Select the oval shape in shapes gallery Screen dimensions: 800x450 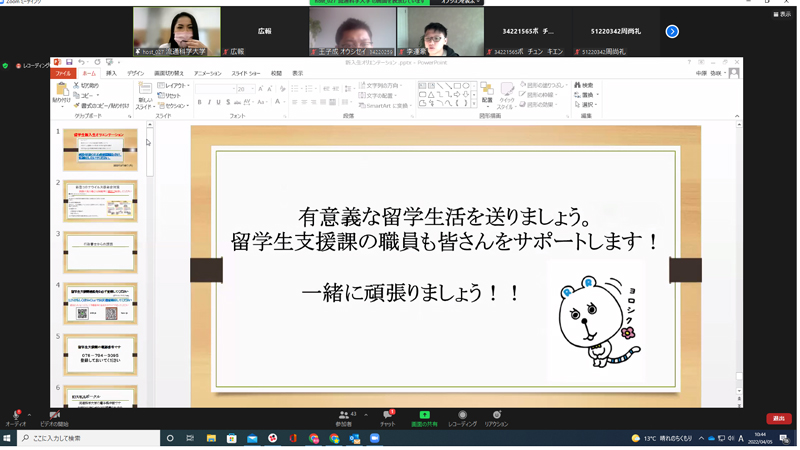[466, 86]
